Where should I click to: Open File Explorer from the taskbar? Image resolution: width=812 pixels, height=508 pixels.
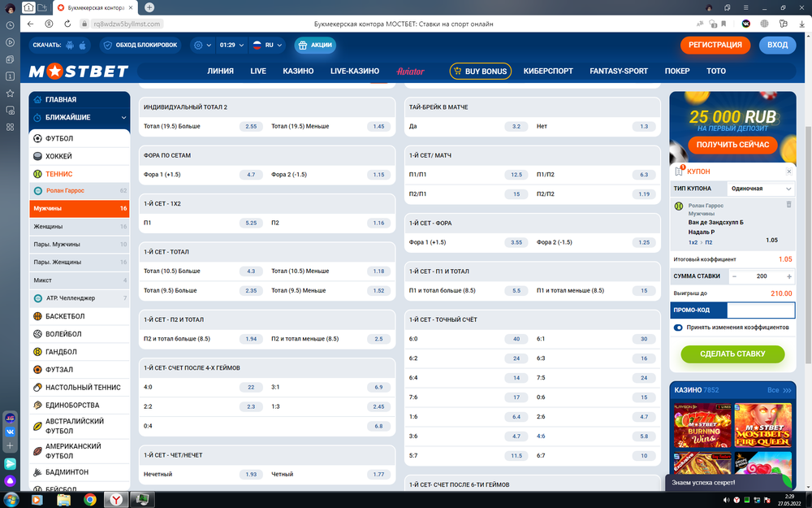[x=63, y=500]
